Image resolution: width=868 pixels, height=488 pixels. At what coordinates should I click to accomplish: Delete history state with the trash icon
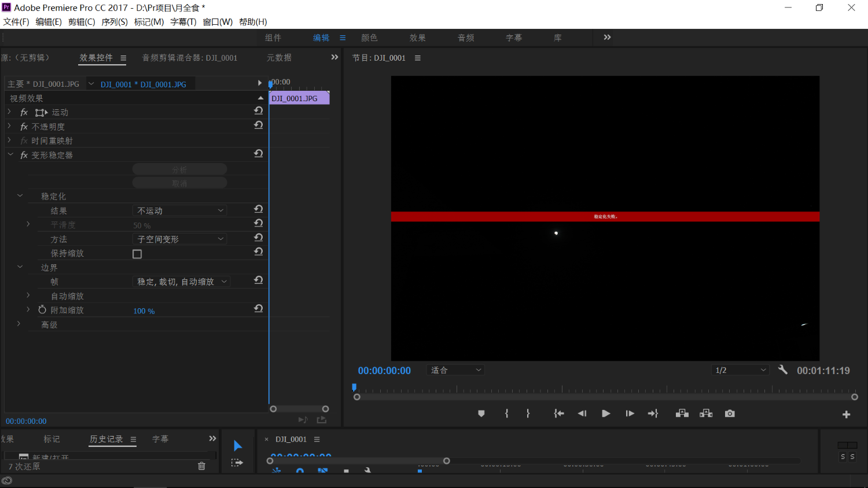click(x=201, y=466)
